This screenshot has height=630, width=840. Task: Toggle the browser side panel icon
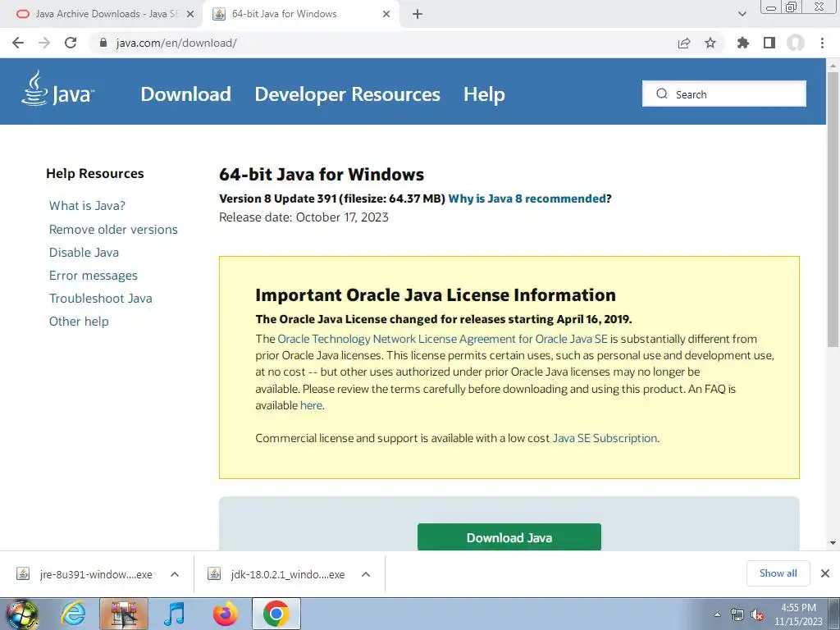click(769, 43)
